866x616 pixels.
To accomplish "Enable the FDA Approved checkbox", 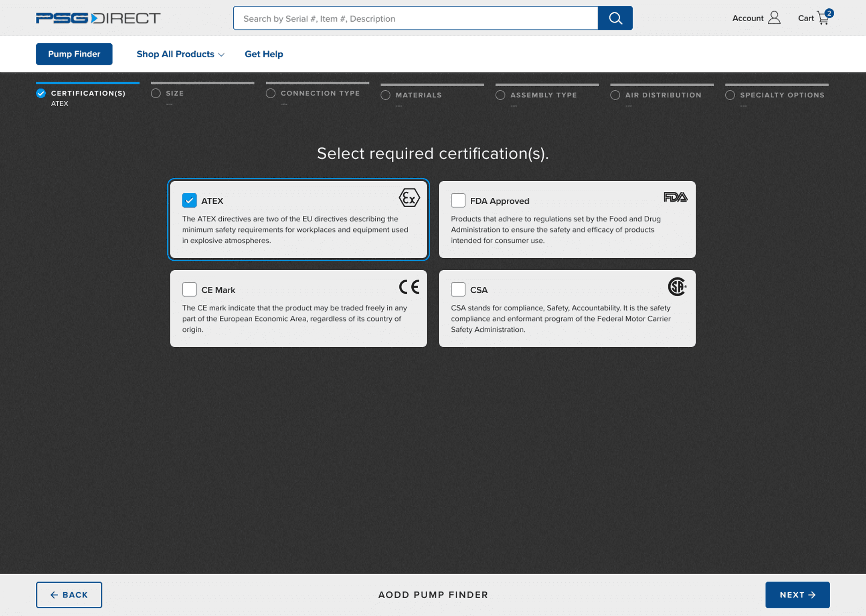I will coord(458,201).
